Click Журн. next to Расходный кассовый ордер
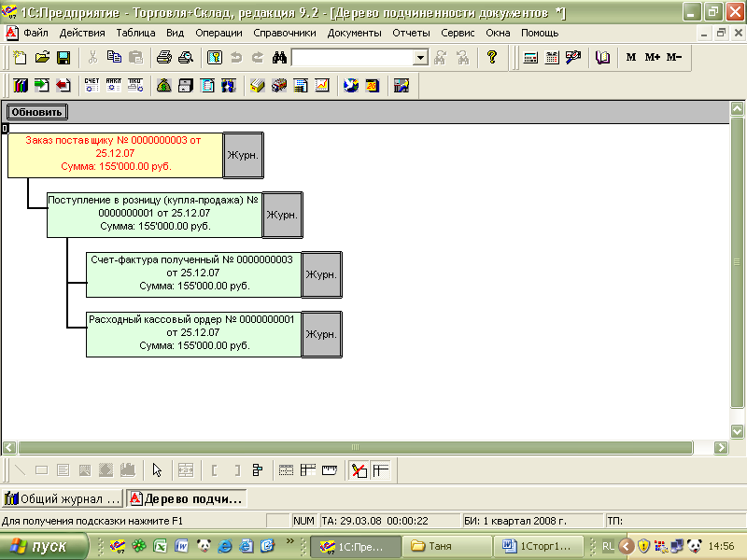 [321, 334]
